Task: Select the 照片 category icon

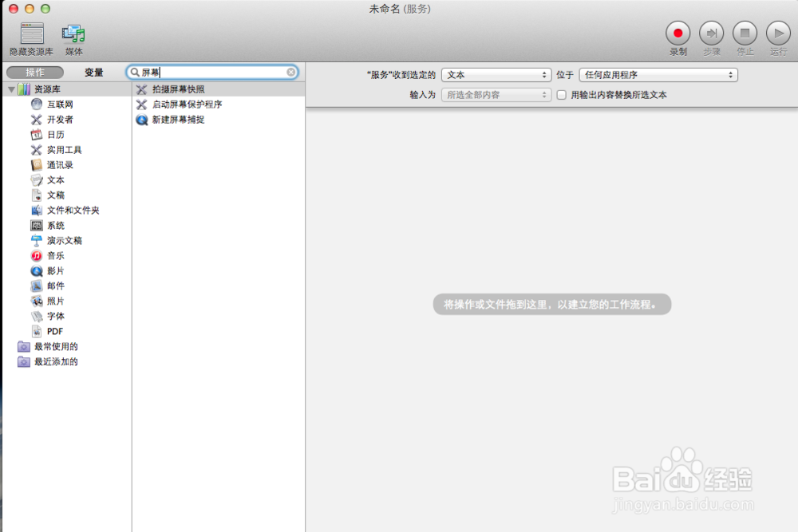Action: tap(37, 301)
